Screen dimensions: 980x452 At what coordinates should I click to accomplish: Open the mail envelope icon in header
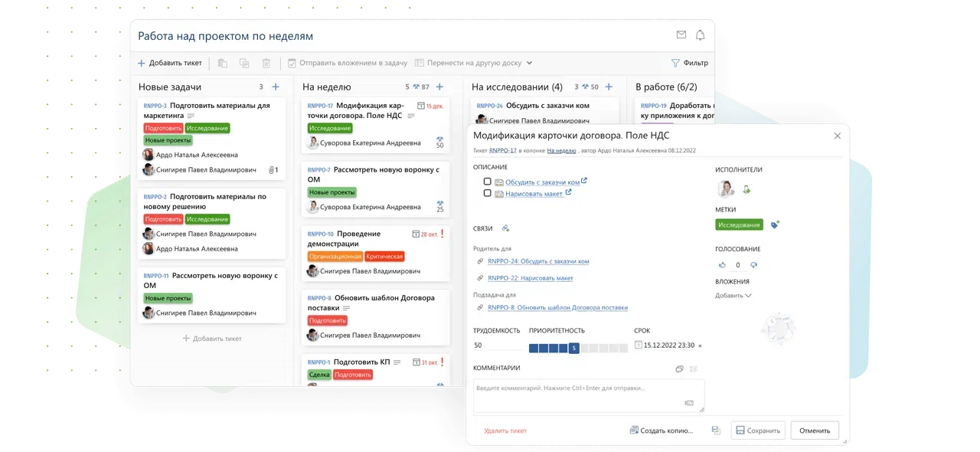pyautogui.click(x=681, y=35)
